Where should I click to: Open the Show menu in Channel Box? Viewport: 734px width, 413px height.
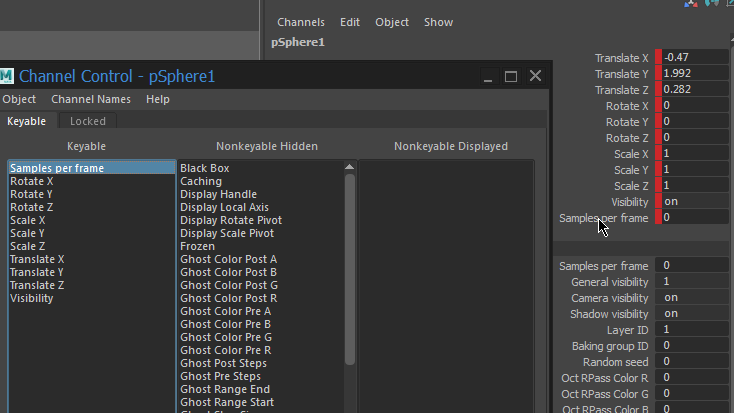pyautogui.click(x=438, y=22)
